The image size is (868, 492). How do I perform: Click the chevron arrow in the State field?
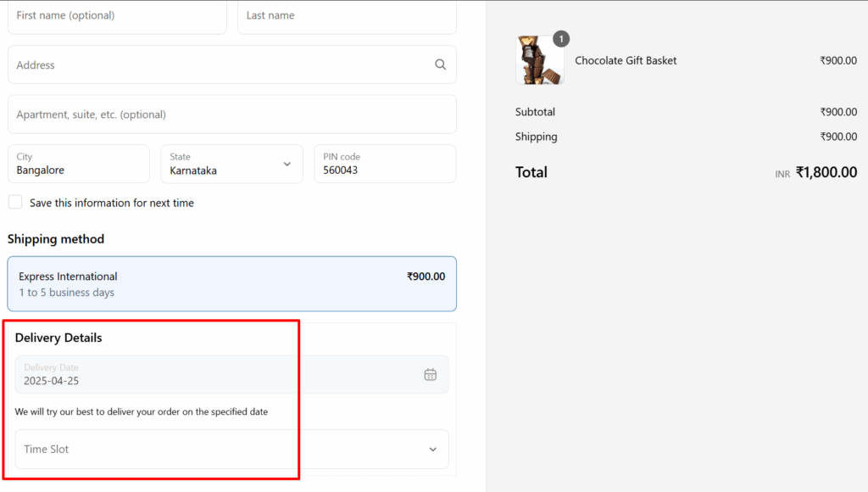click(x=287, y=164)
